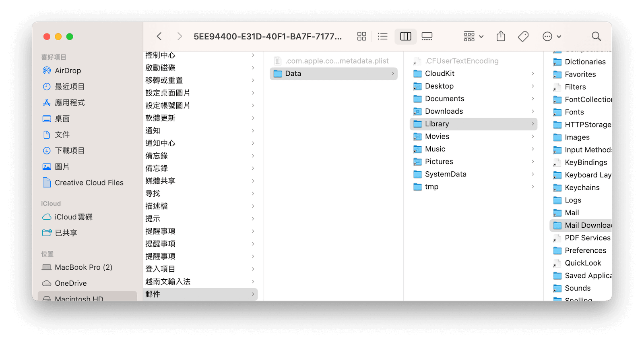Screen dimensions: 644x343
Task: Select the SystemData folder
Action: (x=473, y=174)
